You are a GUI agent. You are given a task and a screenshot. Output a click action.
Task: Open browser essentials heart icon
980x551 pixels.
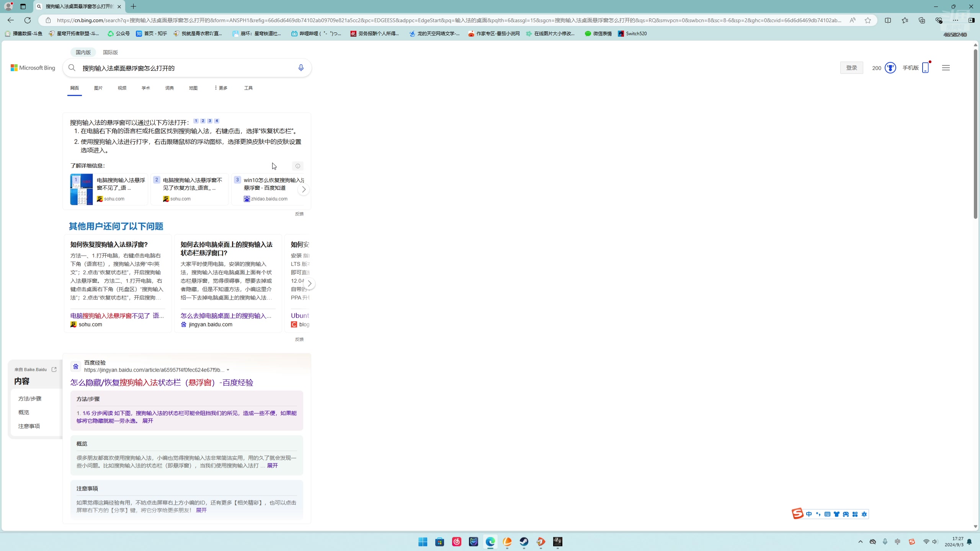coord(939,20)
